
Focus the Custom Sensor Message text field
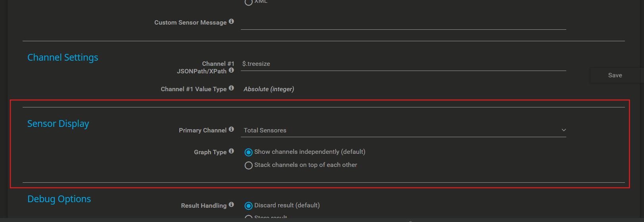tap(403, 23)
